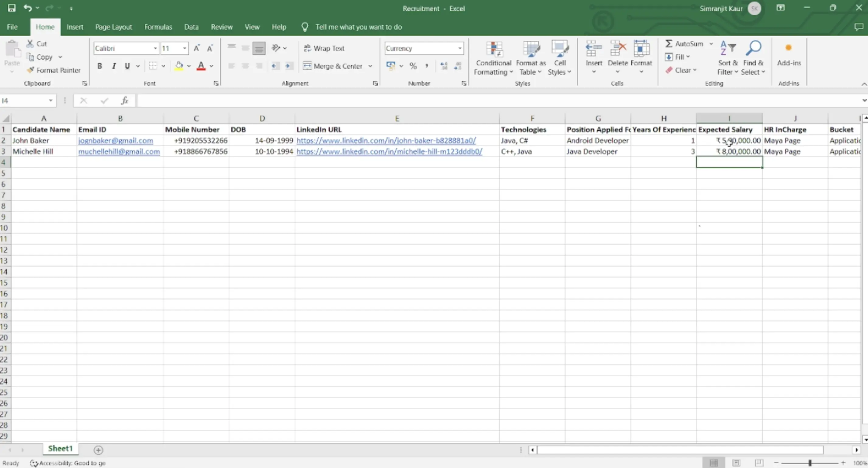Viewport: 868px width, 468px height.
Task: Switch to the Data ribbon tab
Action: click(191, 27)
